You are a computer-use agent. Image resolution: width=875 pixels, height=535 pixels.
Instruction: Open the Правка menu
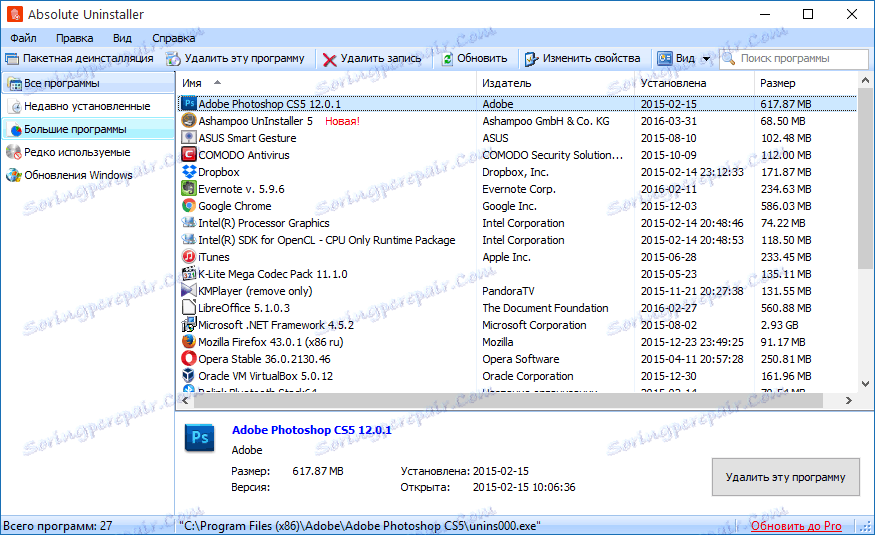tap(74, 38)
